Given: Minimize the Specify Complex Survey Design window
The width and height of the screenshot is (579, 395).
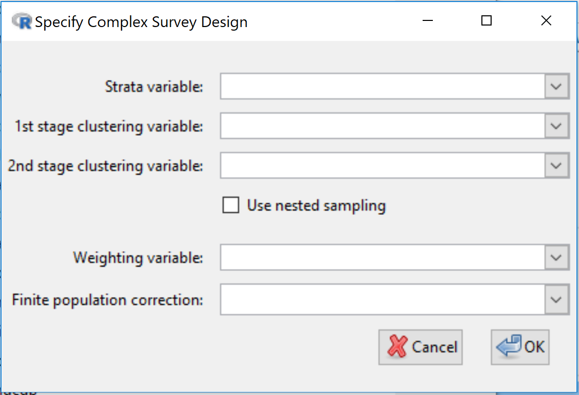Looking at the screenshot, I should tap(428, 21).
